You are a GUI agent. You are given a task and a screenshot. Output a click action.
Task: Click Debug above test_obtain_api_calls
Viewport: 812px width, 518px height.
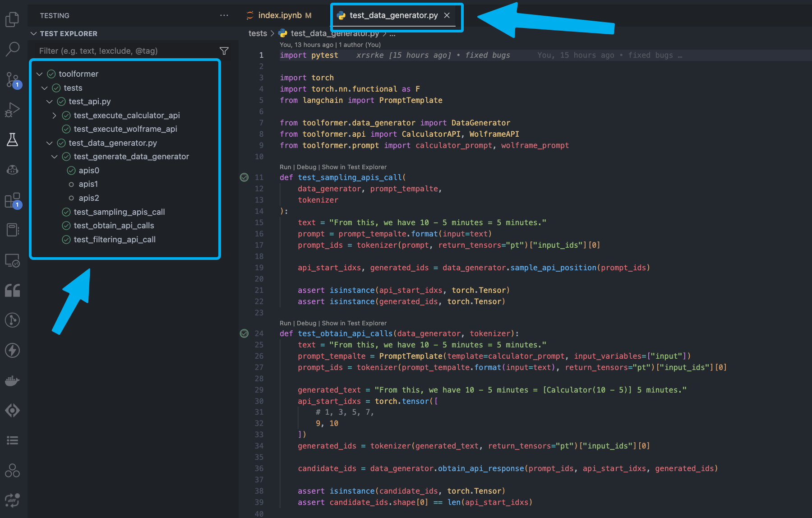tap(306, 323)
